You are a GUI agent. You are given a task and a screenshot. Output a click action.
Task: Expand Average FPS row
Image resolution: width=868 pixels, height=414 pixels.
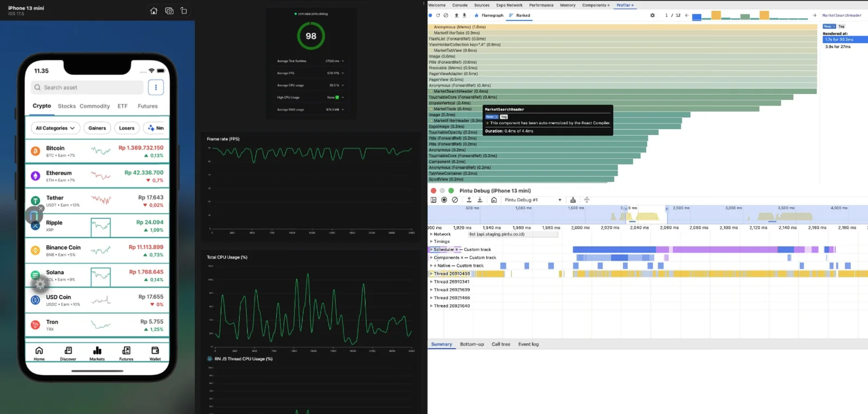click(343, 73)
